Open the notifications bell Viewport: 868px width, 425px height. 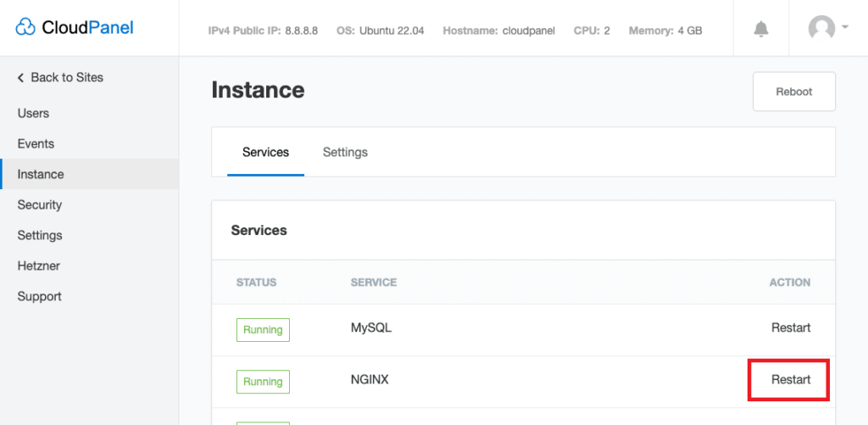(x=760, y=29)
